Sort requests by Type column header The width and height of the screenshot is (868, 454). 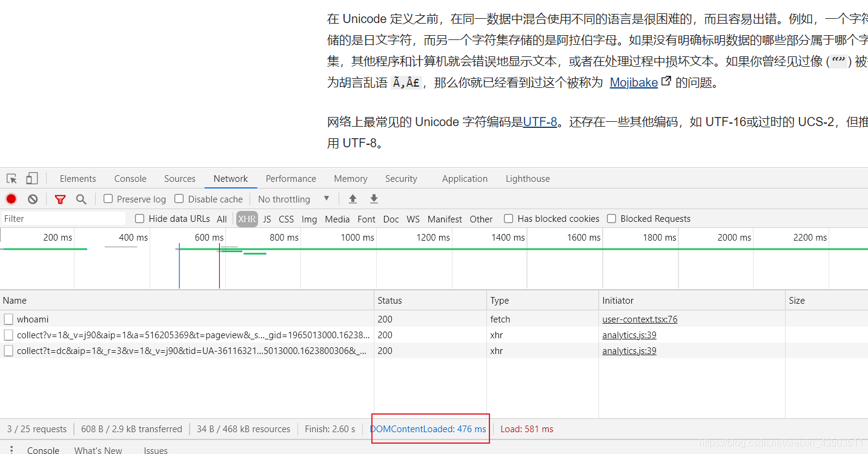click(x=542, y=301)
